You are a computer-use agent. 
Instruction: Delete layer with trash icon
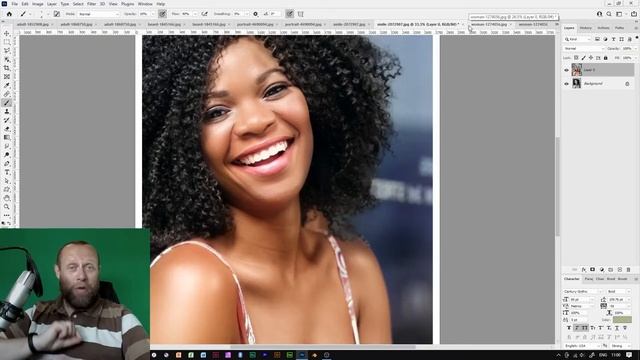tap(629, 270)
